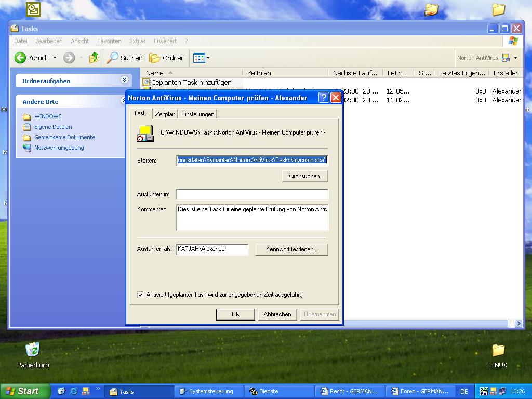
Task: Open the Norton AntiVirus toolbar dropdown arrow
Action: (516, 58)
